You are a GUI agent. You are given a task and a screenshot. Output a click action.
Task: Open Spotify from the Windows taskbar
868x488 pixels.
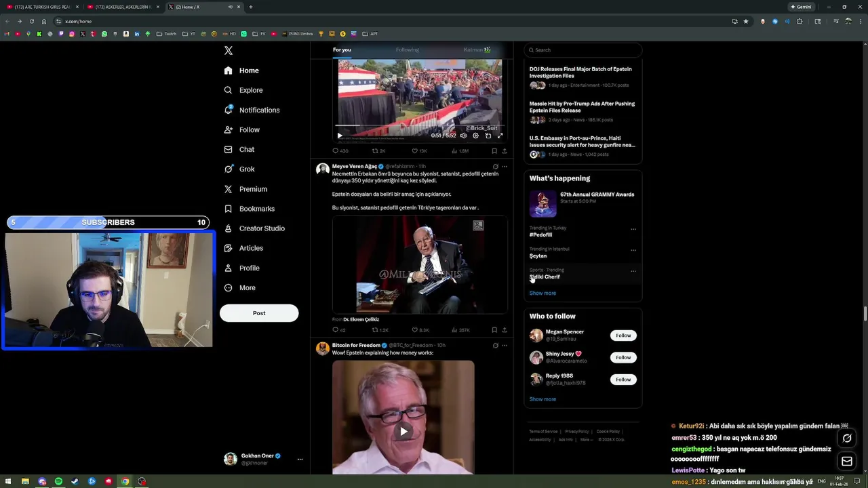point(58,482)
